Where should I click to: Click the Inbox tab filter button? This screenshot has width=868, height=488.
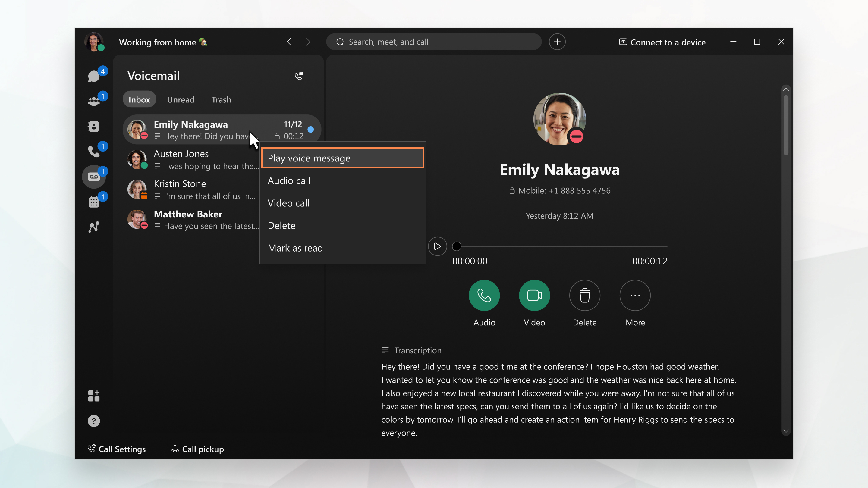[x=139, y=99]
